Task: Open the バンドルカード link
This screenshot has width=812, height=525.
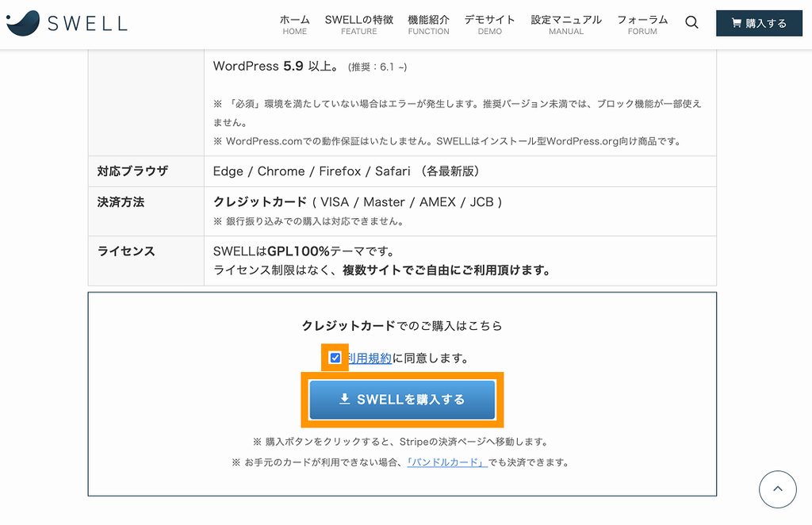Action: (447, 462)
